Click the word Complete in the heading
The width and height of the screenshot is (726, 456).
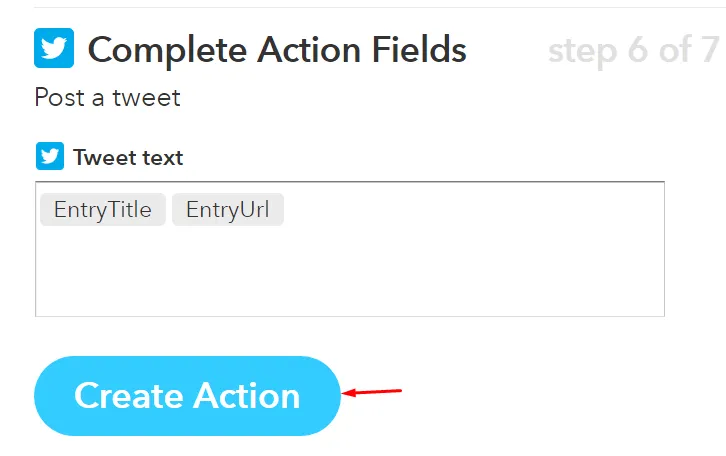click(x=167, y=50)
